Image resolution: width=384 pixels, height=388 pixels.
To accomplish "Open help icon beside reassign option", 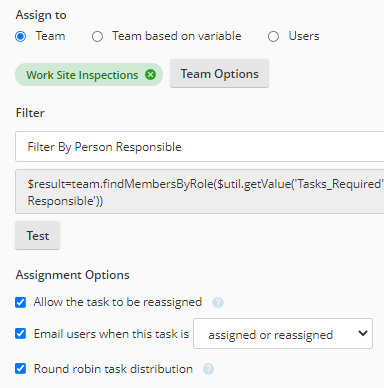I will pyautogui.click(x=218, y=302).
